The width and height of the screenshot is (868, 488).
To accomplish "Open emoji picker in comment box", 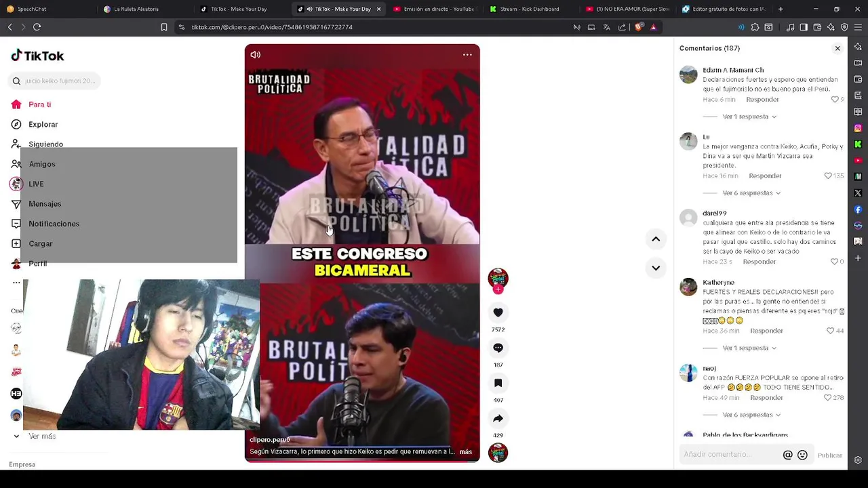I will click(802, 455).
